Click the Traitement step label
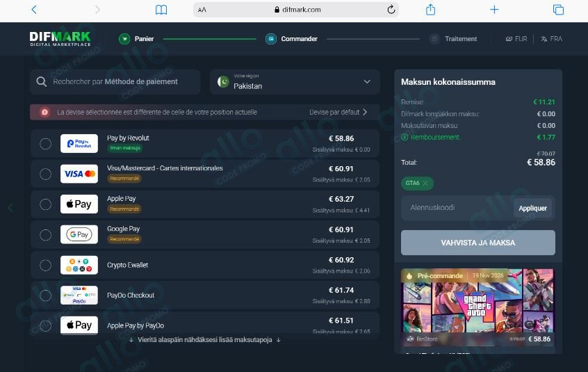The height and width of the screenshot is (372, 588). coord(461,39)
